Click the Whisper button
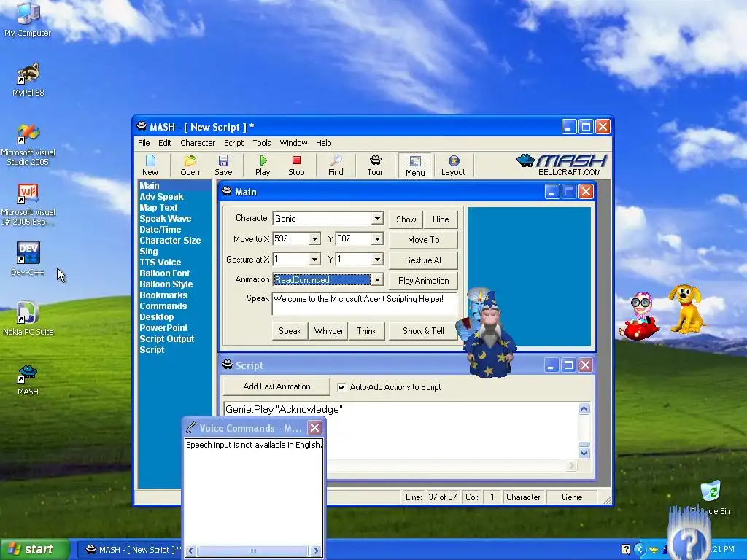The height and width of the screenshot is (560, 747). tap(328, 331)
